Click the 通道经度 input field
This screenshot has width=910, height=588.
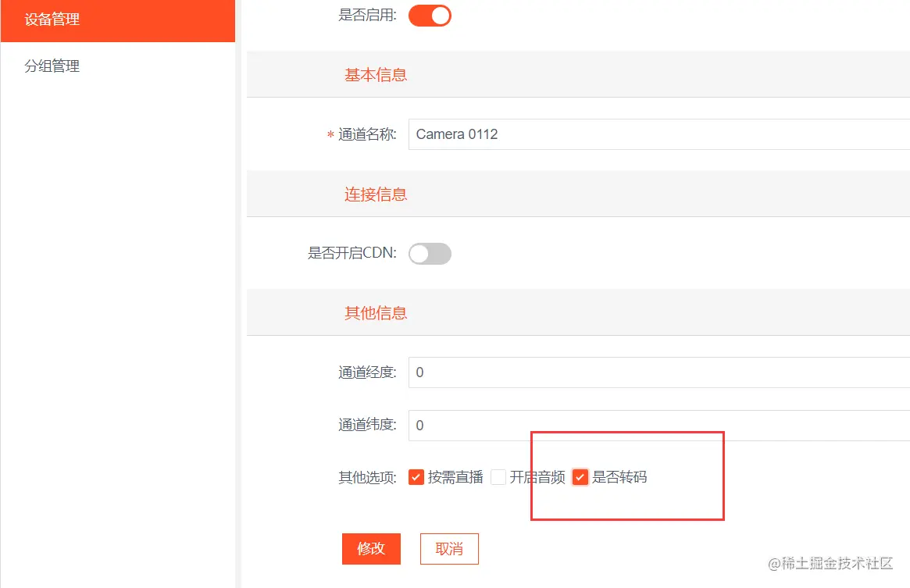click(659, 372)
